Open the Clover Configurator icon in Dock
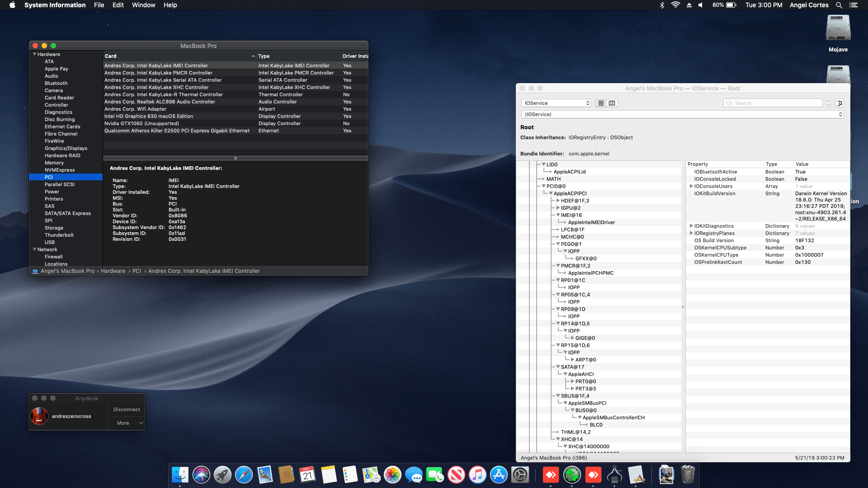 [572, 475]
